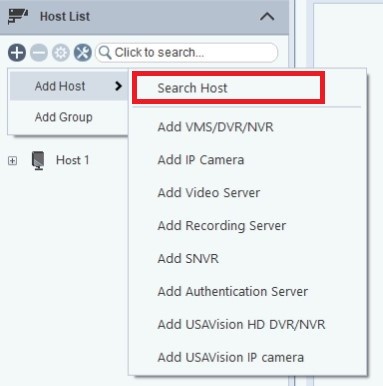Click the gear settings icon in Host List toolbar
Screen dimensions: 383x386
61,53
